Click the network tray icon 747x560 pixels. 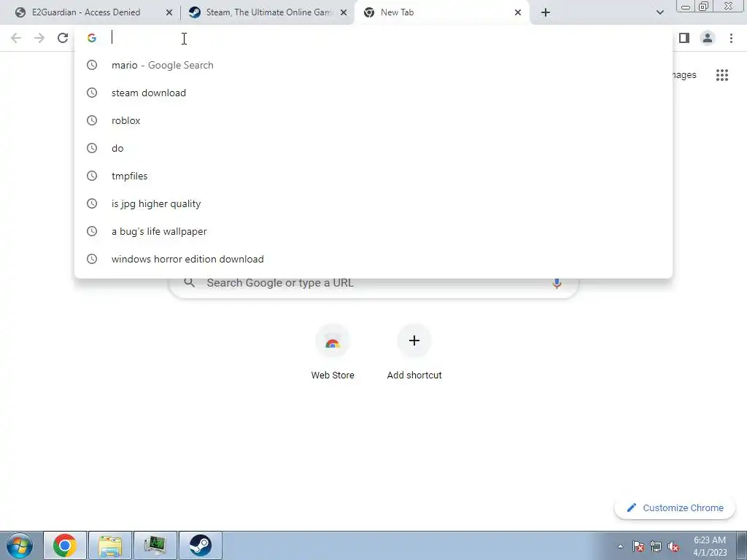click(x=656, y=546)
